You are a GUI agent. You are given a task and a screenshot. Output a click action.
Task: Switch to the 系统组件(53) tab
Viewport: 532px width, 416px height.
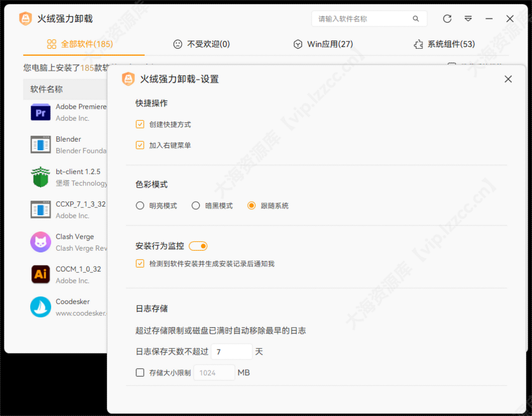tap(444, 44)
